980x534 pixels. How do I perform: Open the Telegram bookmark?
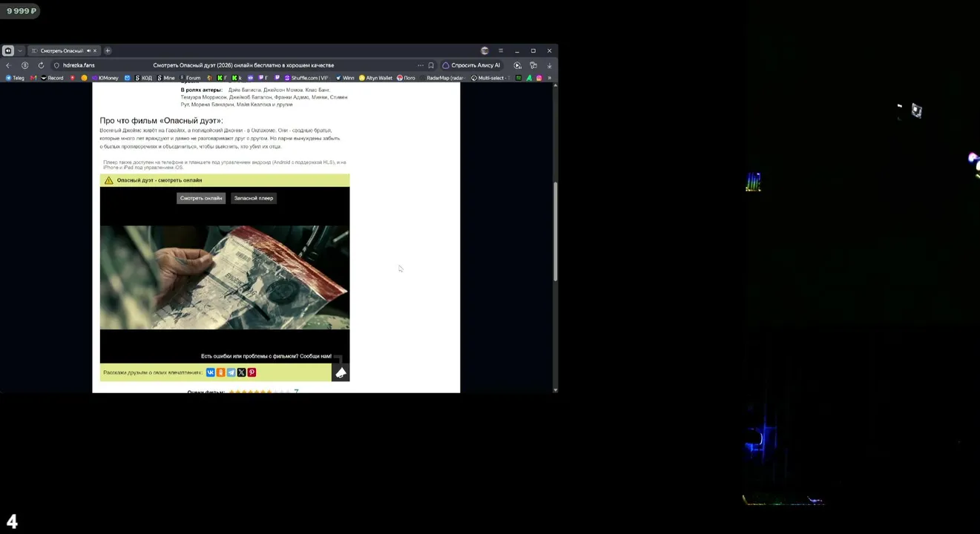15,78
